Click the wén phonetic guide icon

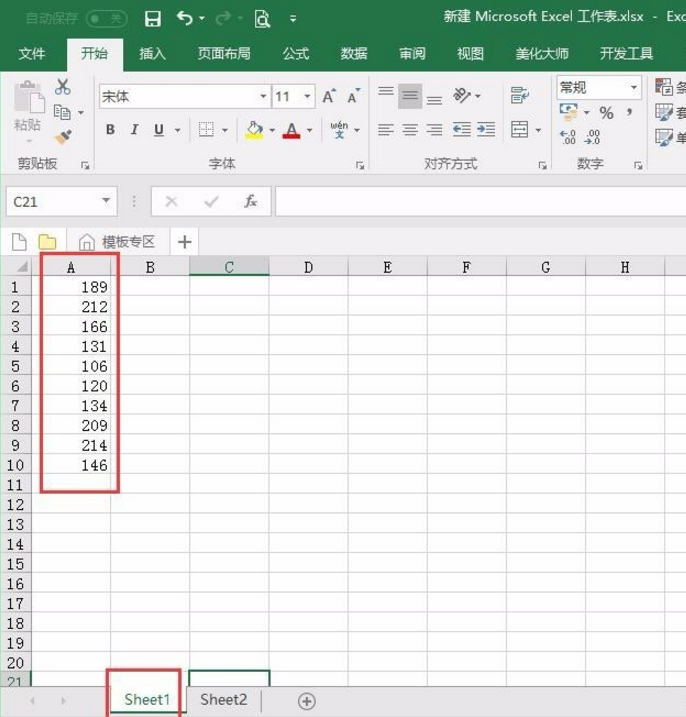(x=339, y=129)
